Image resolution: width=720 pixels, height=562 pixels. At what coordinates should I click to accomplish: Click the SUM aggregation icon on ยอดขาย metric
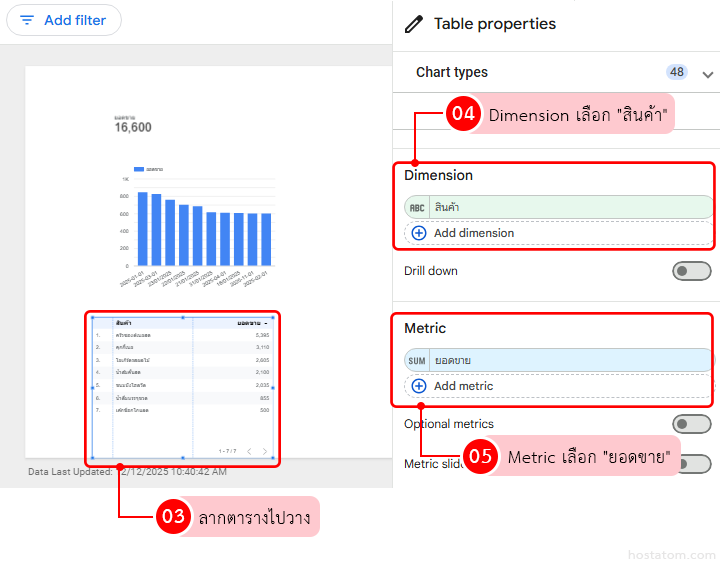(x=417, y=360)
